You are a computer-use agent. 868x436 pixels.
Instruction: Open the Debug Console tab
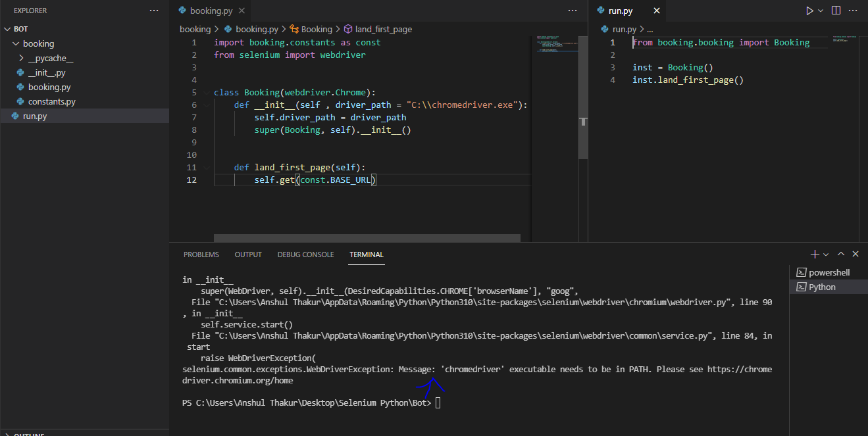coord(305,254)
